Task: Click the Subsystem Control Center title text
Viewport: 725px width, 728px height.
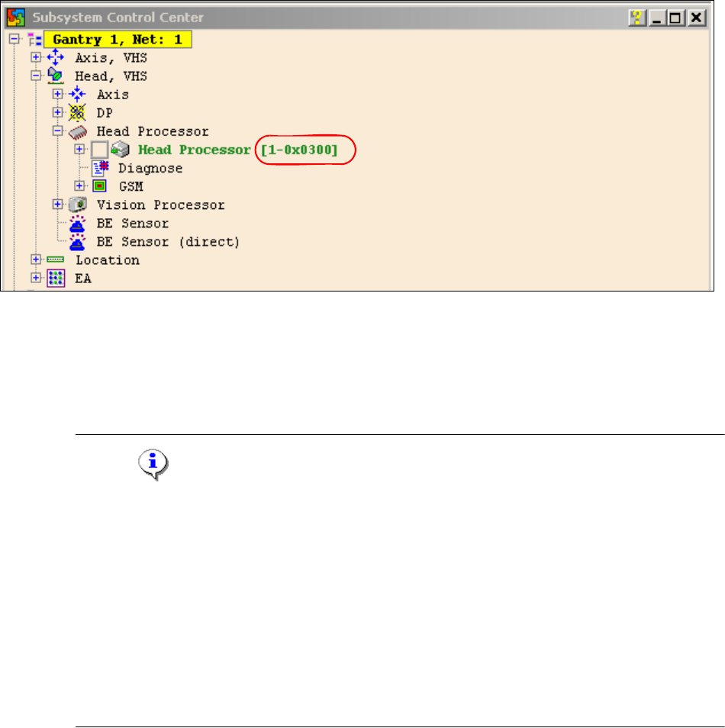Action: [118, 18]
